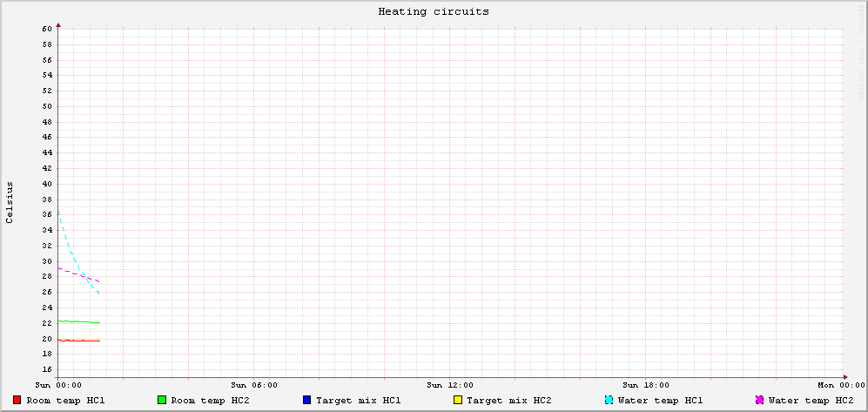Click the magenta Water temp HC2 swatch
Viewport: 868px width, 412px height.
(x=759, y=401)
